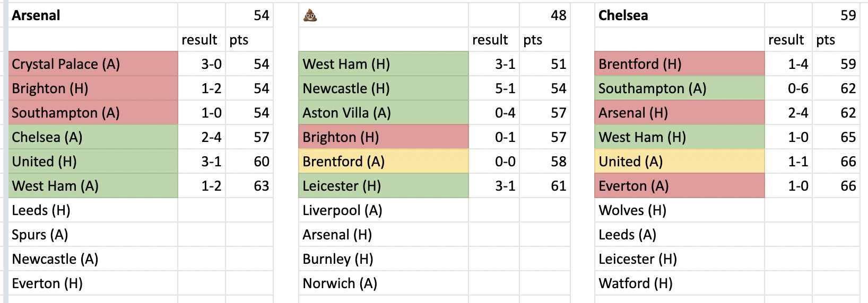Click the Liverpool (A) fixture cell

[383, 210]
